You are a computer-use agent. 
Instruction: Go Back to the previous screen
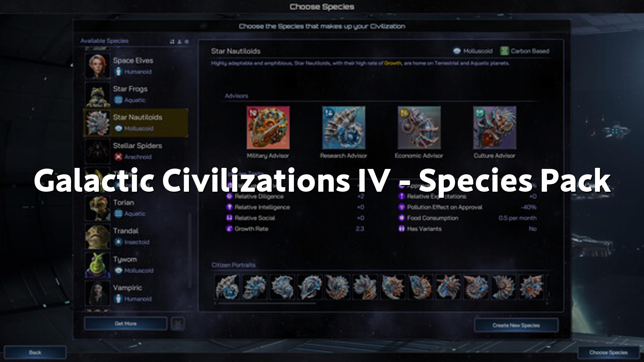coord(35,353)
